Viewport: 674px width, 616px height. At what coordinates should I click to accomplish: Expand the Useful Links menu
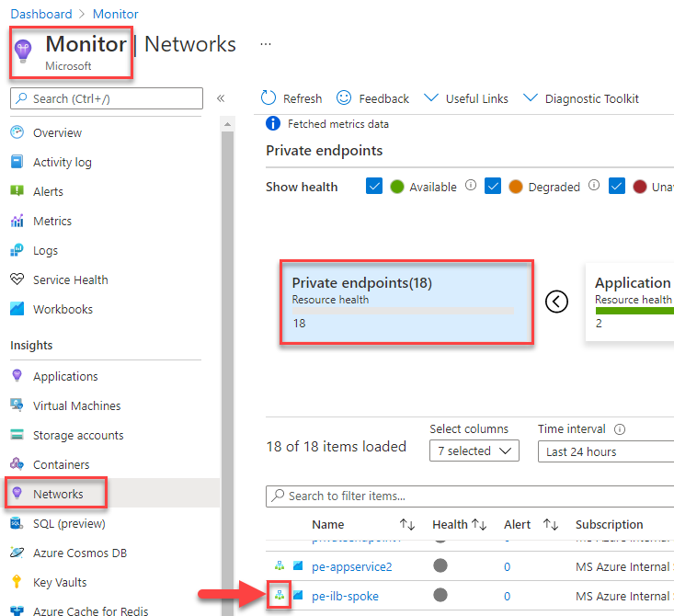(x=466, y=99)
